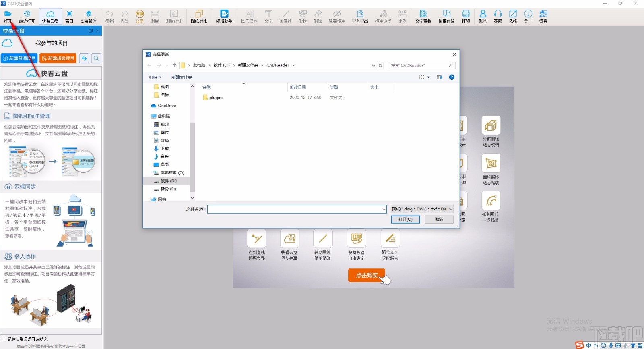Open 文字查找 text search
Viewport: 644px width, 349px height.
point(423,16)
